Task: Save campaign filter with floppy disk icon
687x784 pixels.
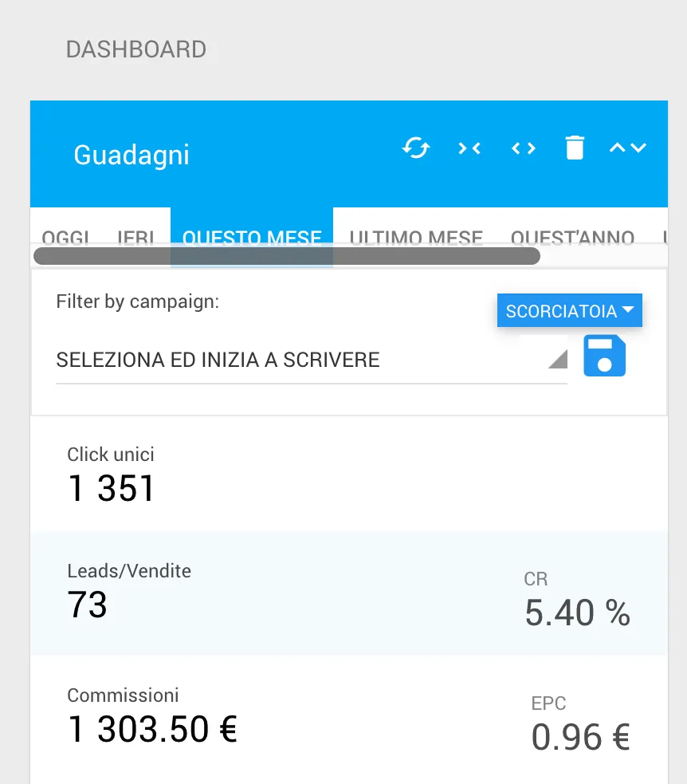Action: tap(605, 356)
